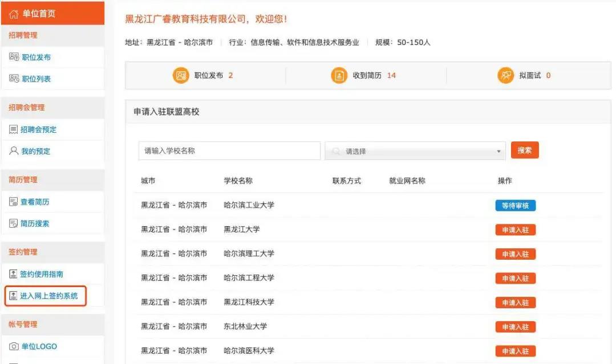Click the orange 职位发布 stats icon
616x364 pixels.
click(x=181, y=75)
